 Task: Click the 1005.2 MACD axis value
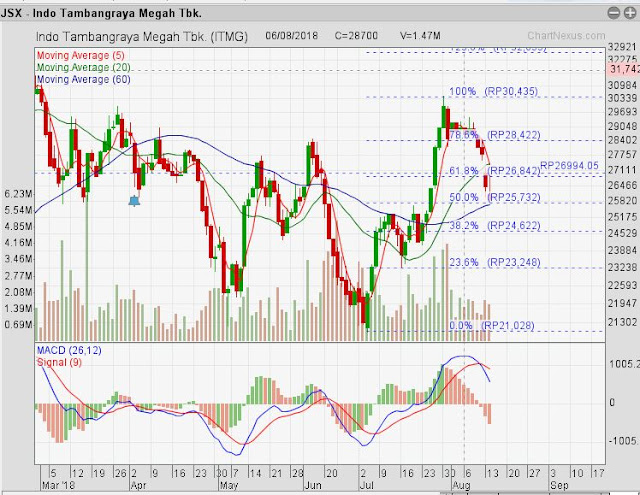(624, 364)
